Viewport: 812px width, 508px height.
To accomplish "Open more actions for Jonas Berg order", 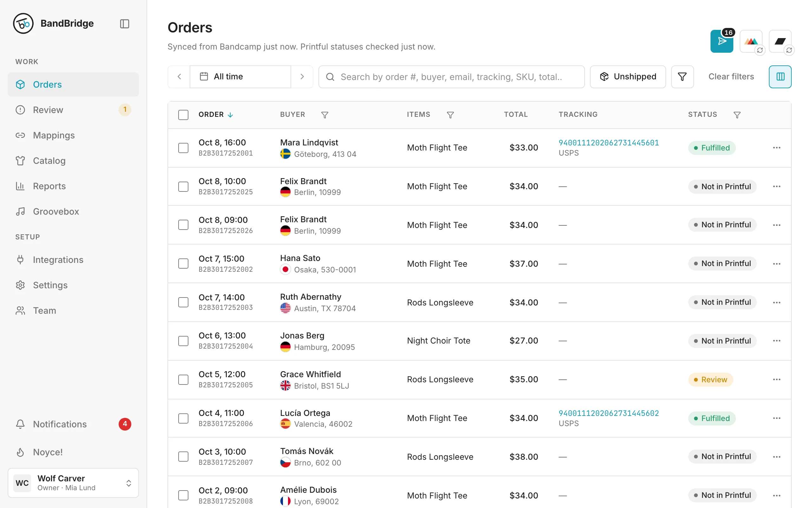I will (776, 341).
